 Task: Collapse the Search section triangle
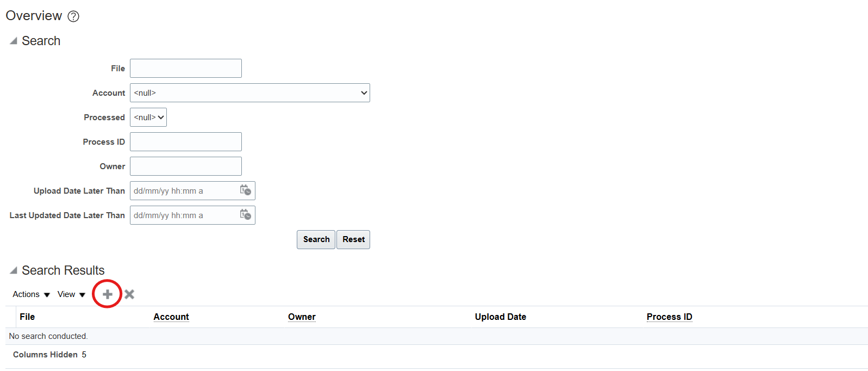click(x=14, y=41)
